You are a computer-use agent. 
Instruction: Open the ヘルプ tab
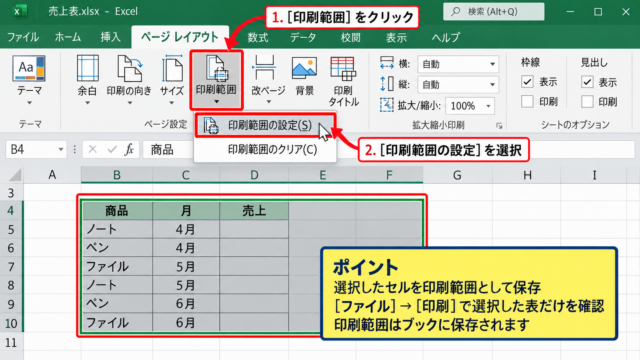click(x=446, y=38)
